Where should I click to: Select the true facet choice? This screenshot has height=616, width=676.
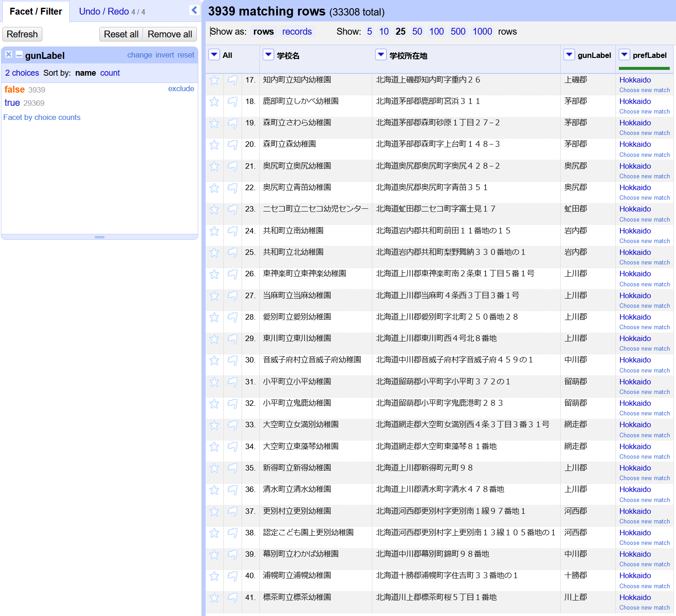12,103
